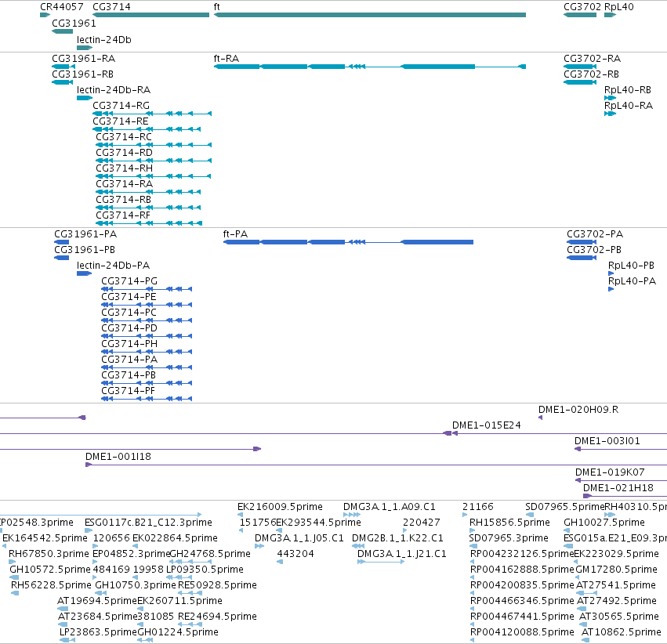This screenshot has height=644, width=667.
Task: Select the GH24768.5prime EST label
Action: coord(210,555)
